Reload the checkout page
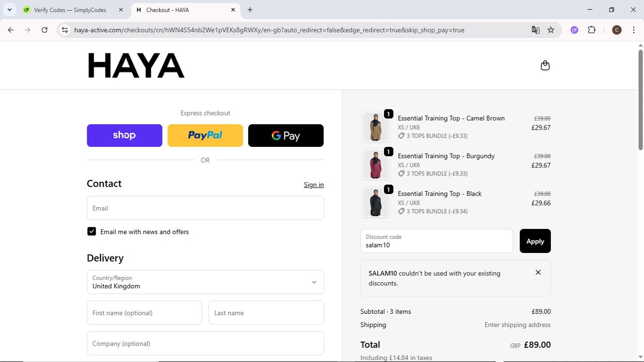 click(45, 30)
